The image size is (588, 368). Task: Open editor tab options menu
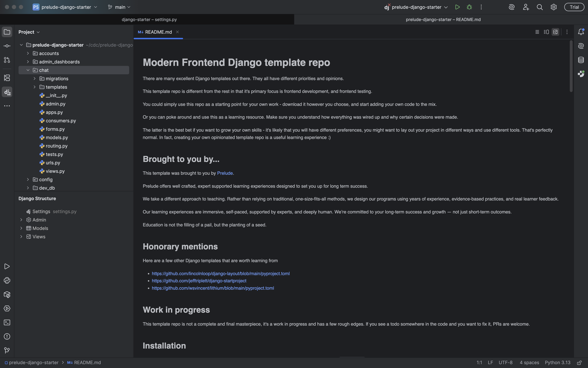coord(567,32)
